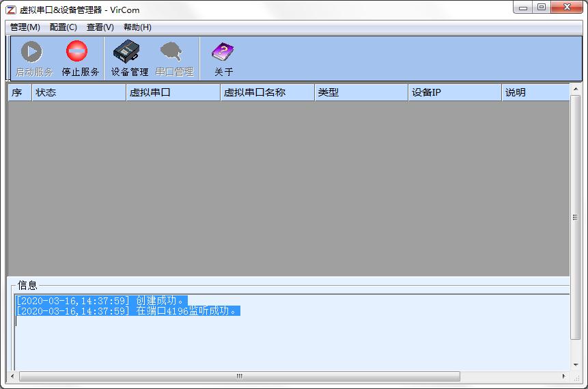Minimize the VirCom window
The image size is (588, 389).
click(524, 8)
